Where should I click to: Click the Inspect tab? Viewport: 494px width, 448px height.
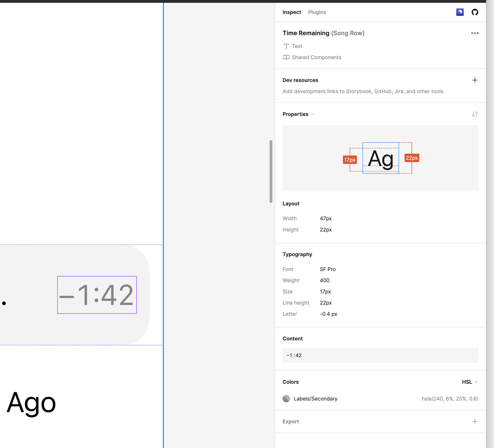click(x=291, y=12)
